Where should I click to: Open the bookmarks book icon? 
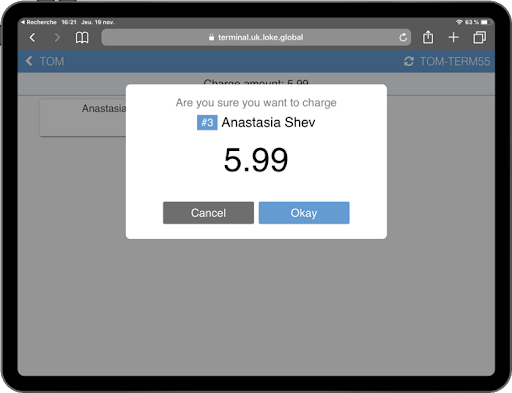(82, 37)
